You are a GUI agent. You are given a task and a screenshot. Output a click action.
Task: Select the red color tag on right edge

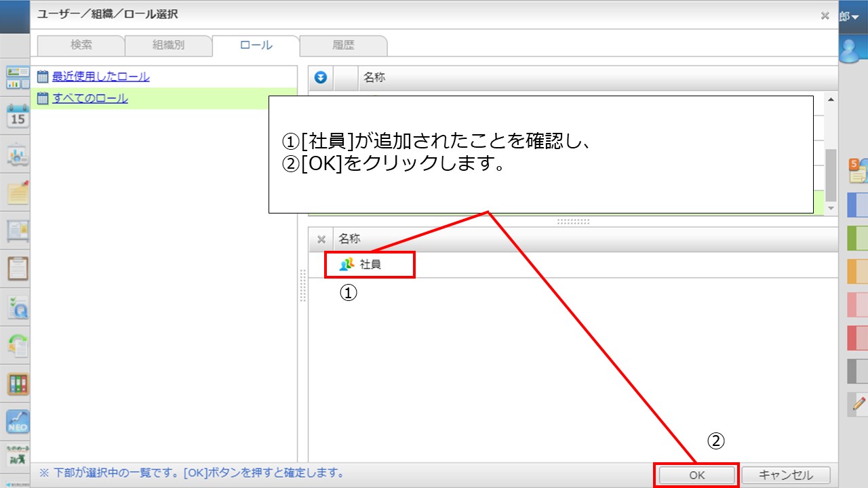pos(858,338)
